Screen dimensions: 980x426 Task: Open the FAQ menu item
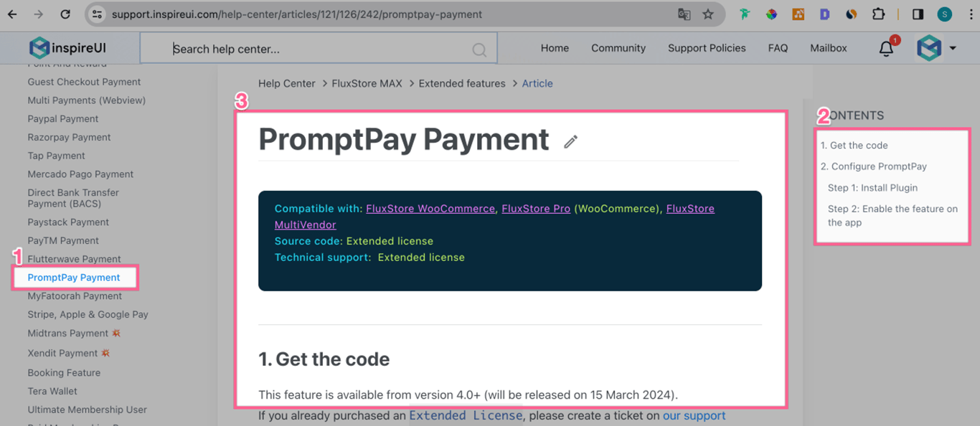point(778,48)
